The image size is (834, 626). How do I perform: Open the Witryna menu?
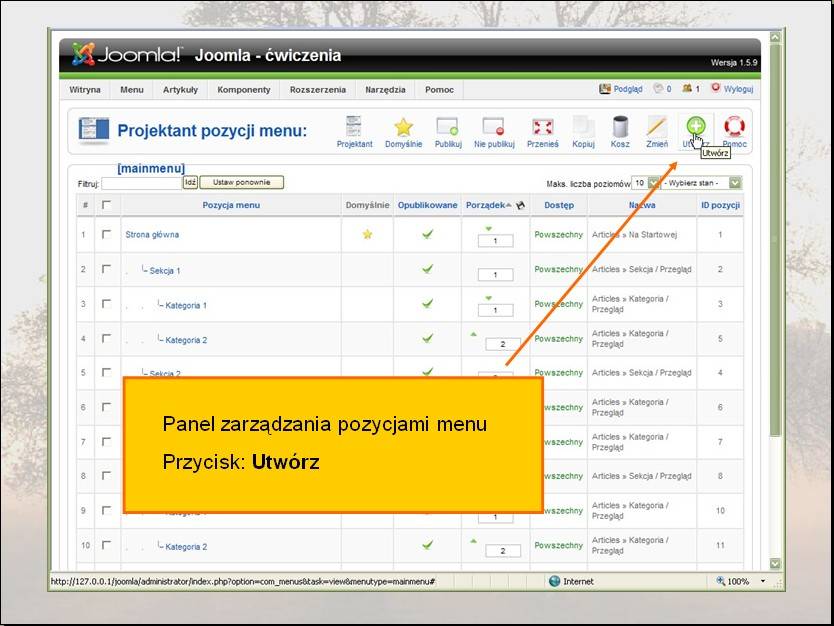pyautogui.click(x=85, y=89)
